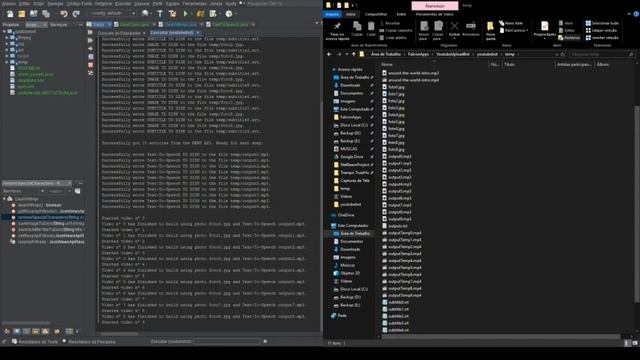Open the Run Project dropdown arrow
The height and width of the screenshot is (360, 640).
(x=191, y=14)
